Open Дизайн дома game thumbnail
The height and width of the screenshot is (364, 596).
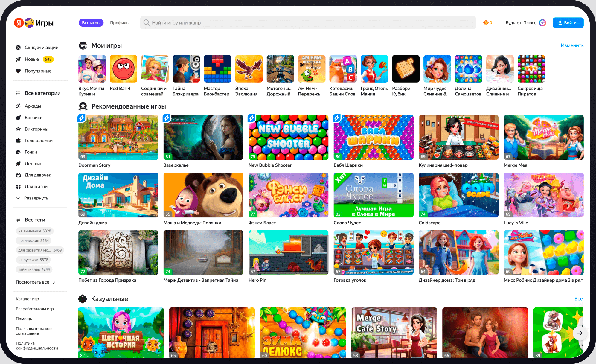[118, 195]
